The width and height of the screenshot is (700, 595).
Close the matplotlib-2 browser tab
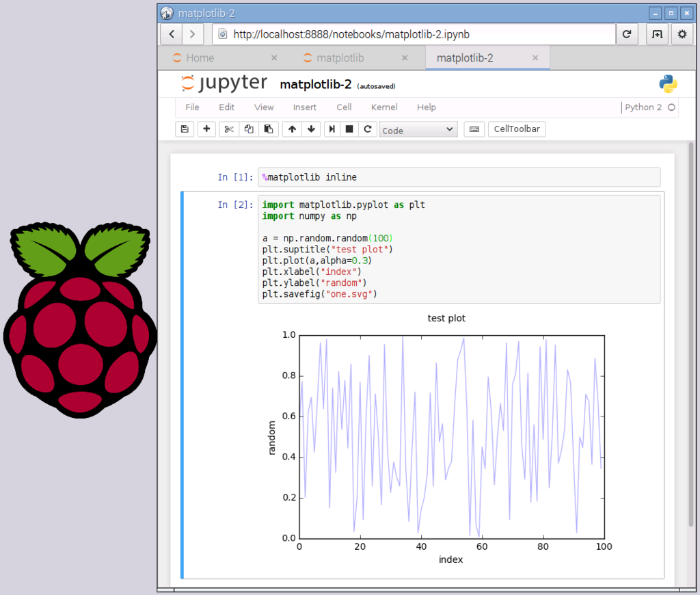[535, 57]
